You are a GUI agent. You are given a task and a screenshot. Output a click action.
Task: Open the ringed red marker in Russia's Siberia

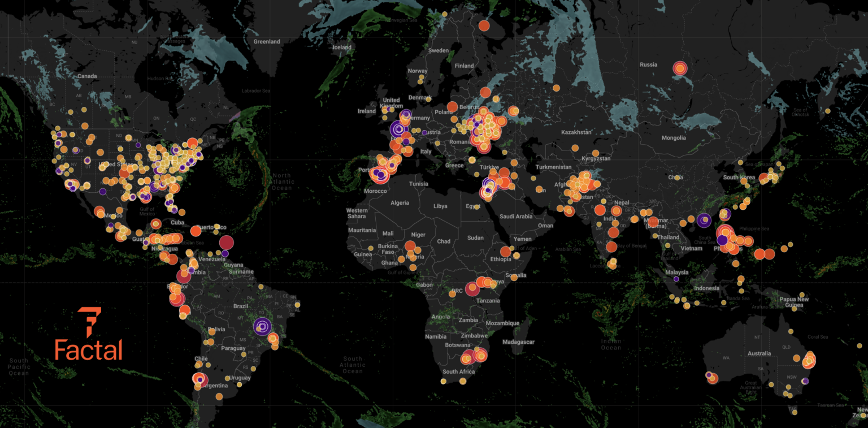[x=680, y=69]
